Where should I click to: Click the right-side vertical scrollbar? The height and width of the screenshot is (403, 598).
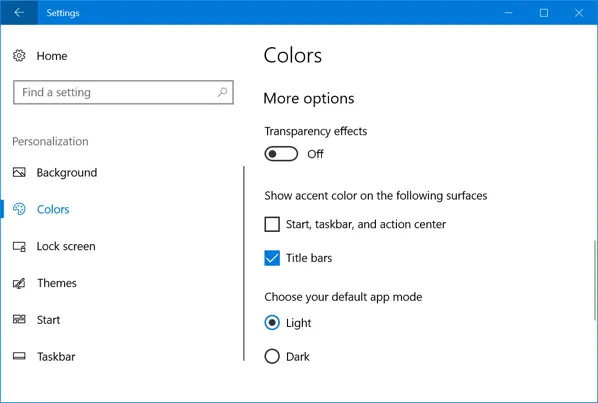coord(595,280)
